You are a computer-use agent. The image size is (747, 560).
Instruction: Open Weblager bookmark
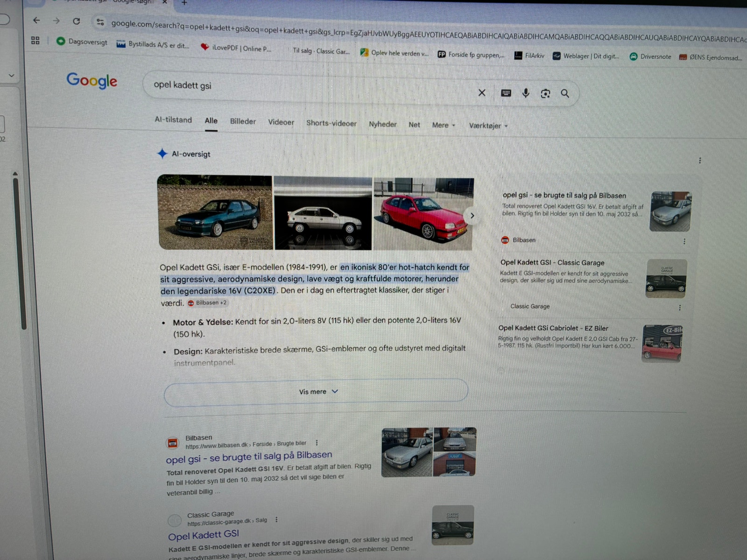pyautogui.click(x=586, y=56)
